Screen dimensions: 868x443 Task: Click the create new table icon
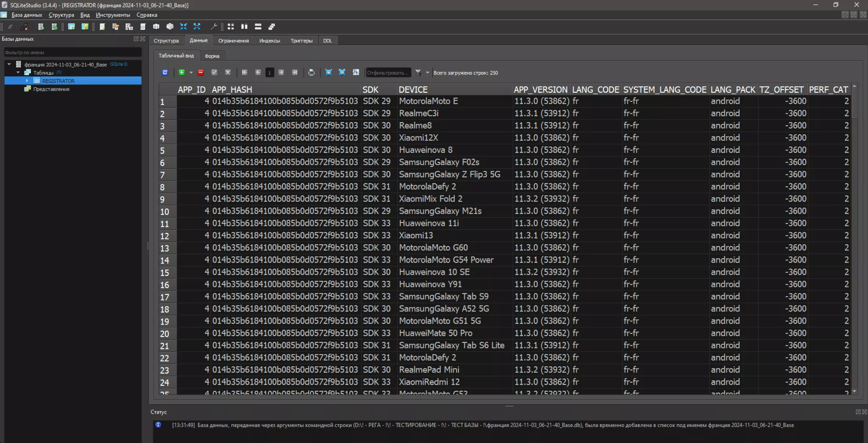pos(71,26)
